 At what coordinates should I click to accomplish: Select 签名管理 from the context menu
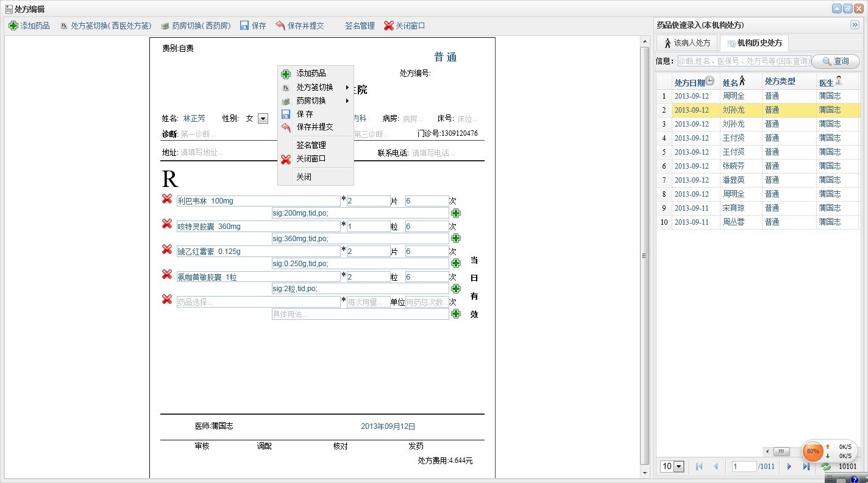(312, 145)
